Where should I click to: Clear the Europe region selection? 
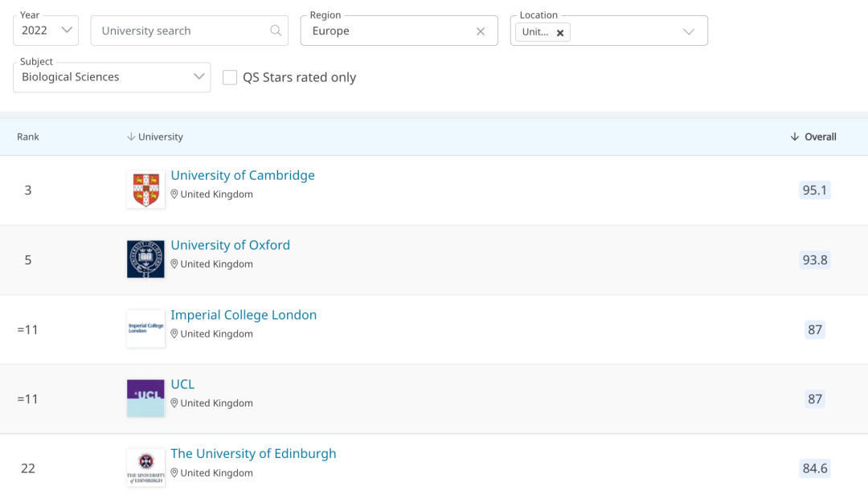[x=481, y=31]
